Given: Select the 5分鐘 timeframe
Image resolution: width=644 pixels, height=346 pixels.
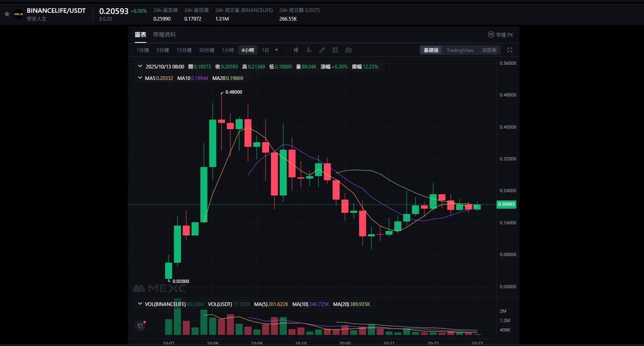Looking at the screenshot, I should click(x=162, y=50).
